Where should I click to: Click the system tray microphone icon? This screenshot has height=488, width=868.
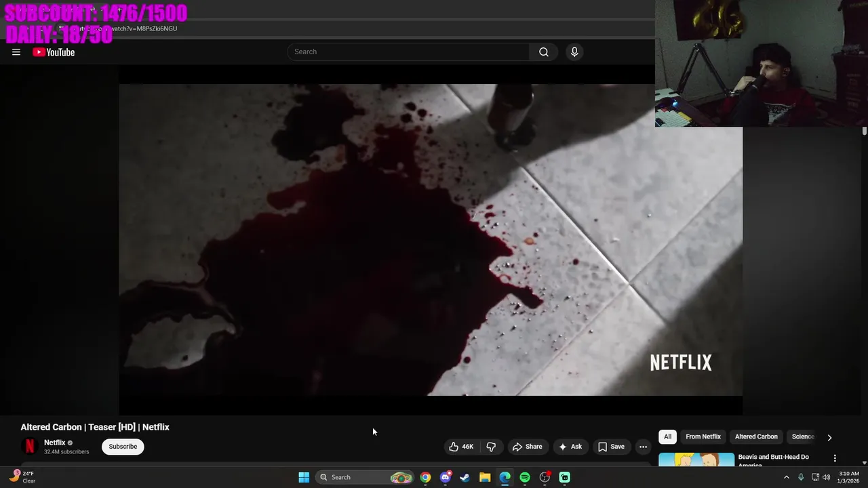click(x=801, y=477)
